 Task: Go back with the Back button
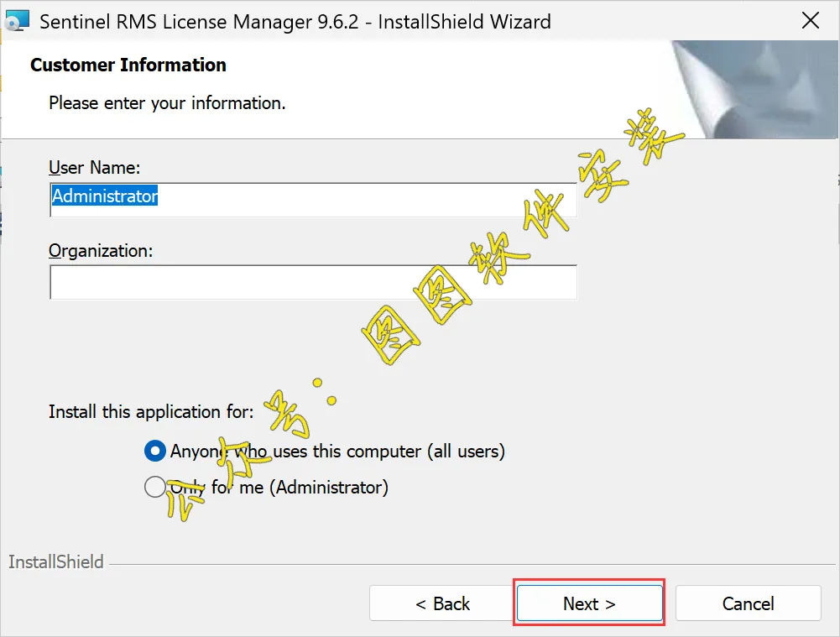(x=442, y=603)
